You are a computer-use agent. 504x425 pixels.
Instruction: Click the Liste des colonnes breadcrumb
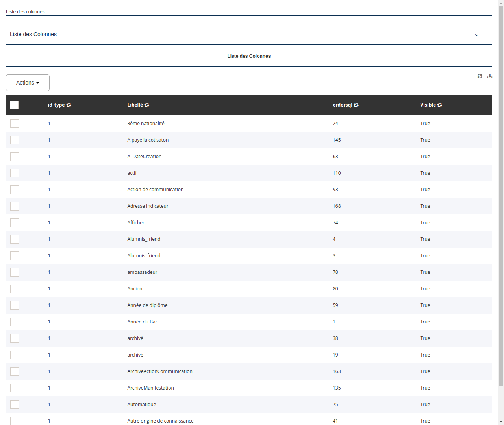[x=25, y=12]
